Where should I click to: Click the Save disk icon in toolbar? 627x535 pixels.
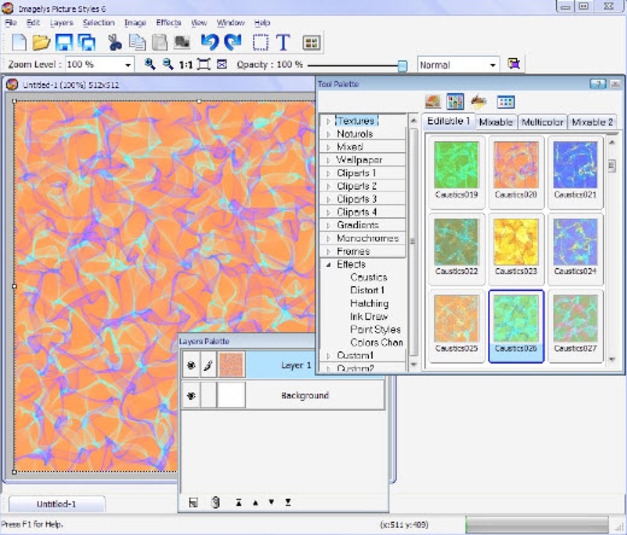[64, 43]
